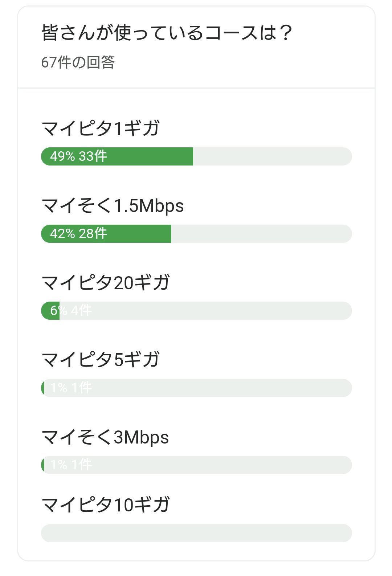Click unfilled gray part of マイそく1.5Mbps bar

tap(261, 234)
